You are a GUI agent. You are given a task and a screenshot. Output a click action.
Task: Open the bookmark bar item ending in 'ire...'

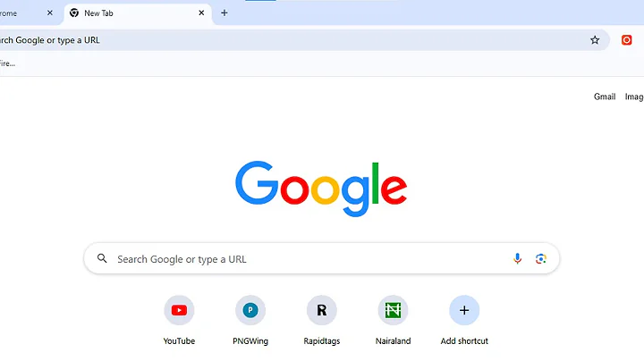pyautogui.click(x=7, y=63)
